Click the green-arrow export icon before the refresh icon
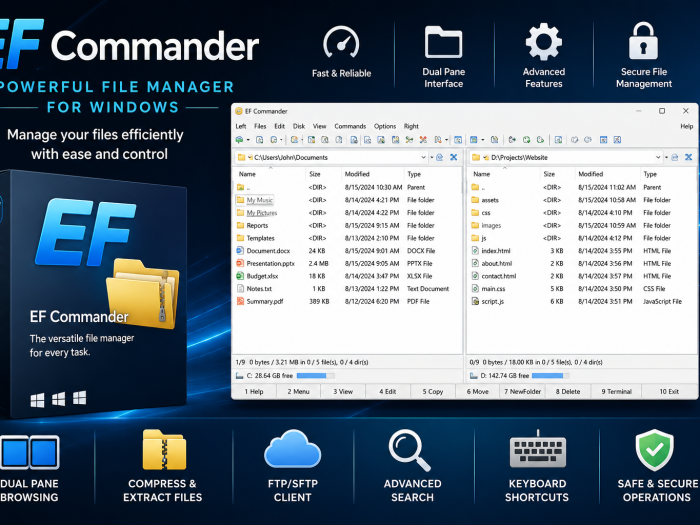 512,140
